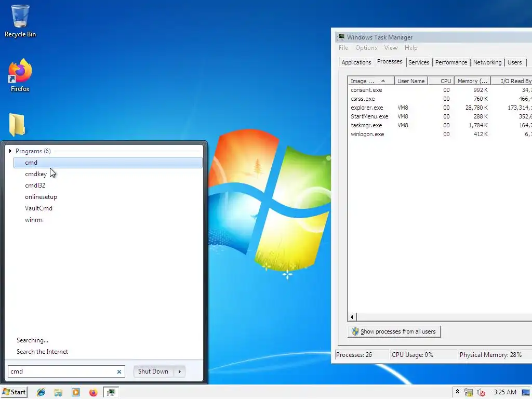
Task: Switch to the Performance tab
Action: 451,62
